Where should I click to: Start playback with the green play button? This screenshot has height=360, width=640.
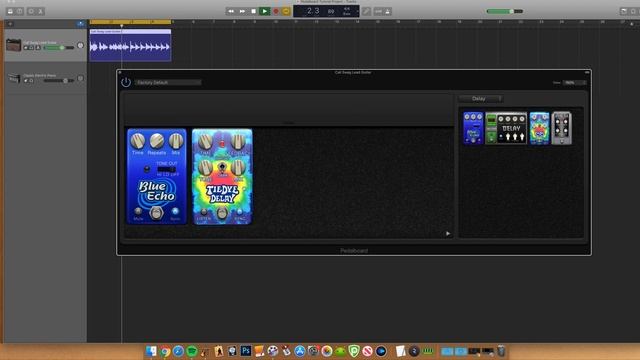click(264, 11)
